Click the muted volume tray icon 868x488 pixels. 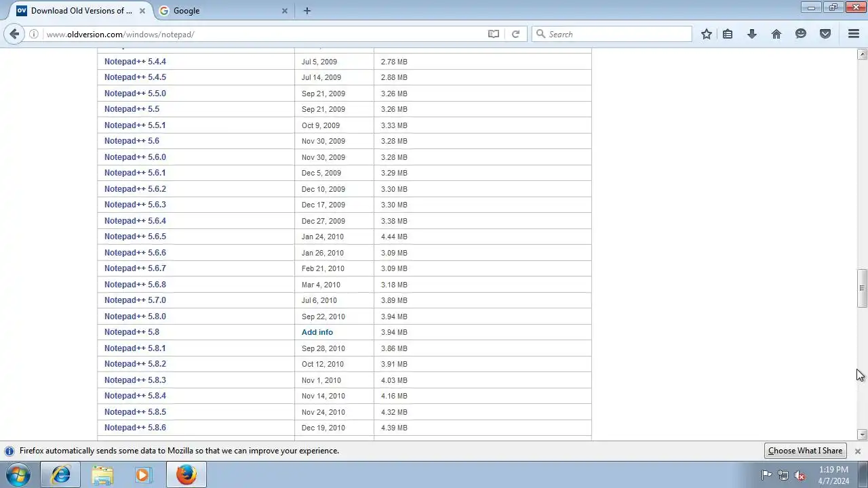[x=800, y=475]
